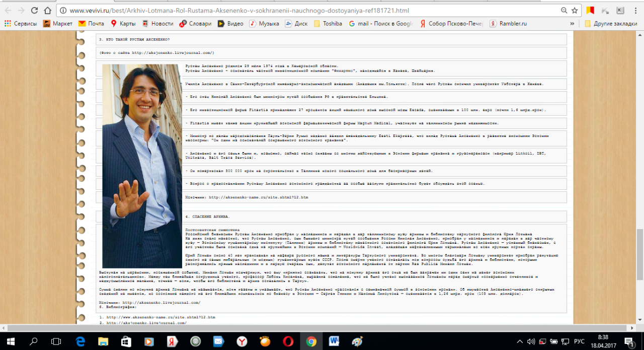Viewport: 644px width, 350px height.
Task: Open the mail - Поиск в Google bookmark
Action: point(380,23)
